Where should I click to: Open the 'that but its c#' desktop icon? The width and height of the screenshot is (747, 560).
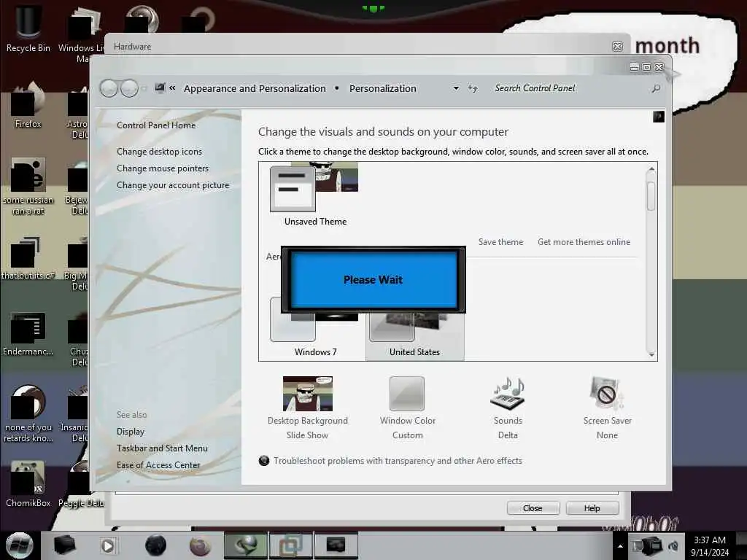point(28,257)
